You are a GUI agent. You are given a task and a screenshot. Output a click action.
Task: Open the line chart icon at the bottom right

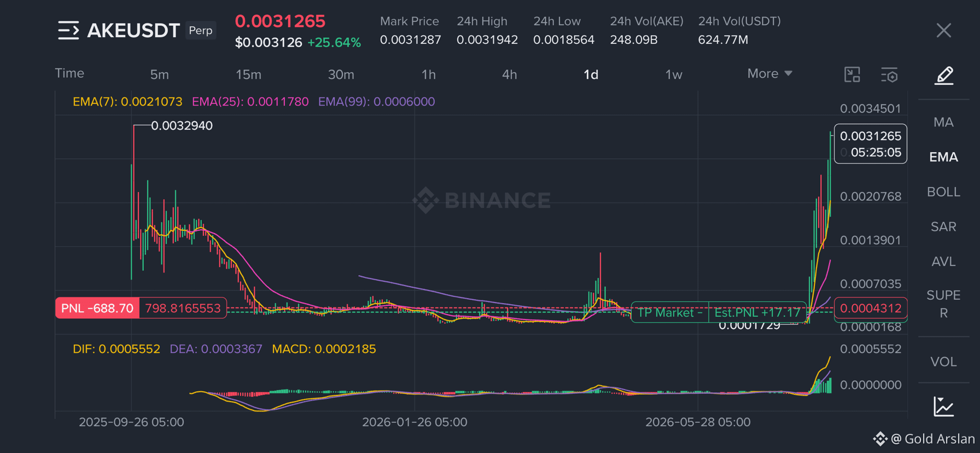pos(944,406)
